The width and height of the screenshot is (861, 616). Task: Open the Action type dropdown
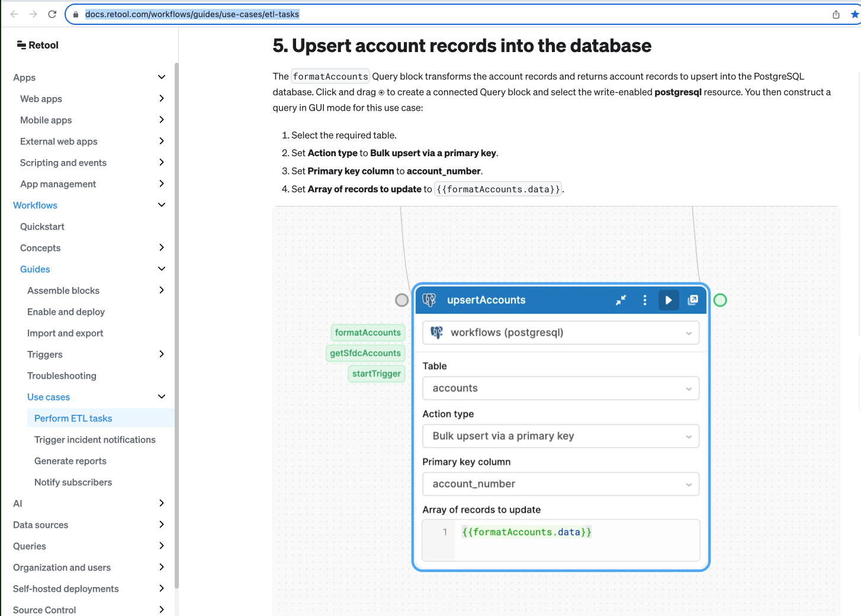[x=561, y=436]
